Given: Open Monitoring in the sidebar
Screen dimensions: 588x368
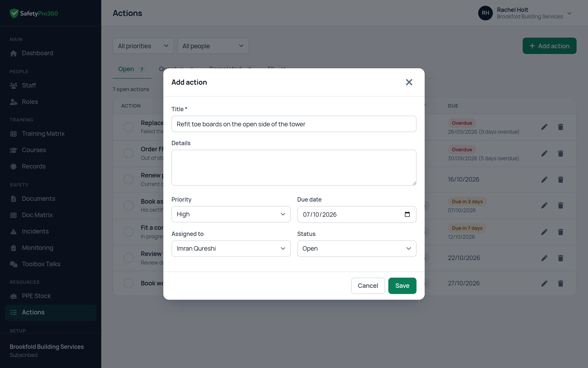Looking at the screenshot, I should click(51, 248).
